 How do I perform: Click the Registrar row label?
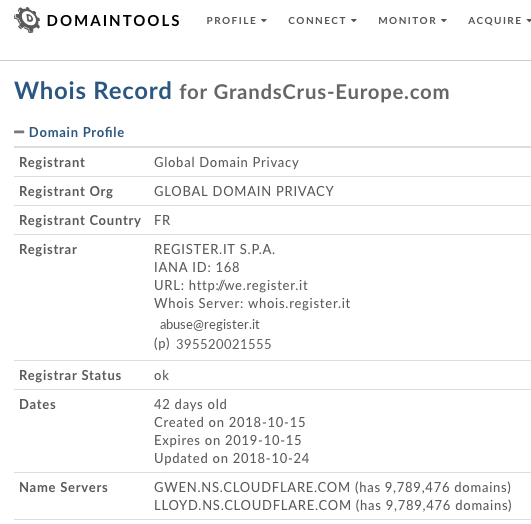click(x=48, y=249)
